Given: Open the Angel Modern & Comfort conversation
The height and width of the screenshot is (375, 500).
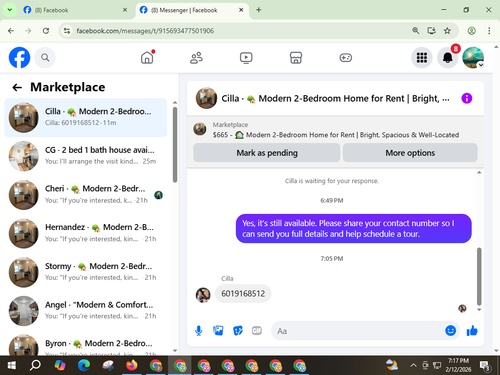Looking at the screenshot, I should (86, 311).
